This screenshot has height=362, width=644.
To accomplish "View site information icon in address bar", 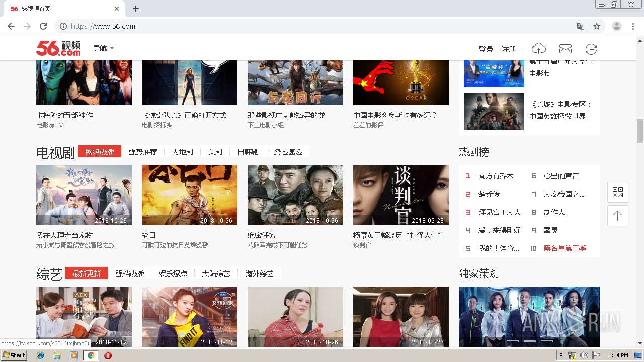I will (x=63, y=26).
